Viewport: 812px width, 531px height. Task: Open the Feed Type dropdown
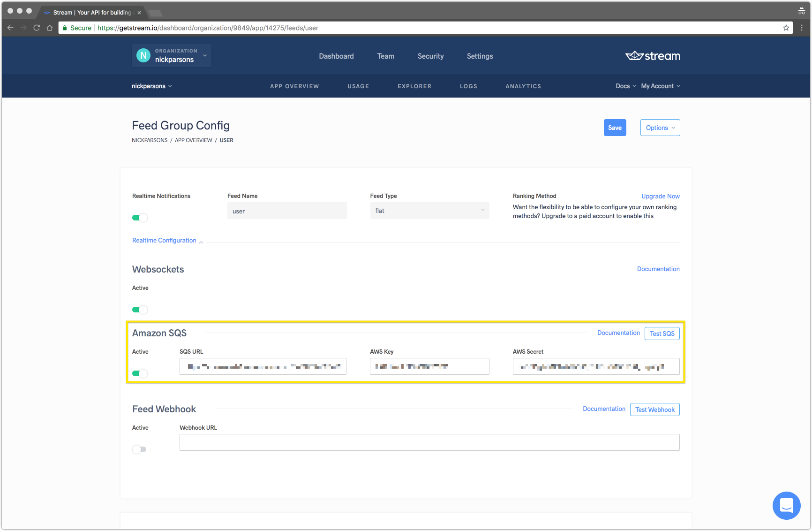coord(429,211)
